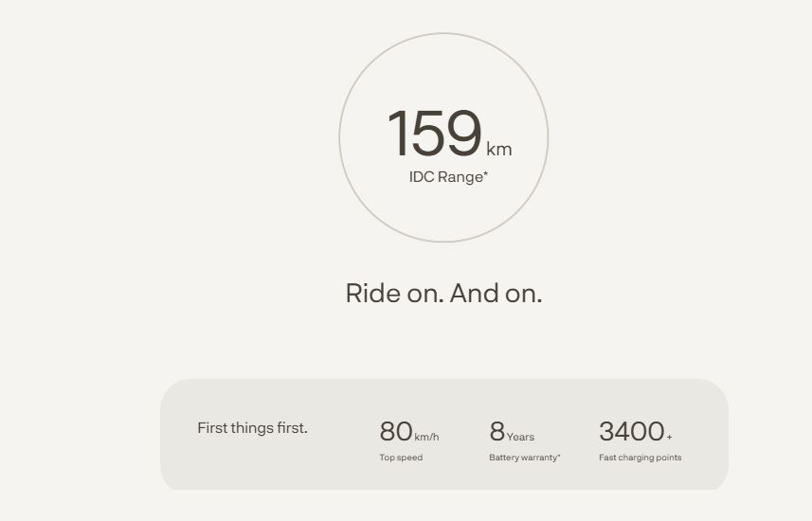Click the km unit beside 159

[499, 149]
